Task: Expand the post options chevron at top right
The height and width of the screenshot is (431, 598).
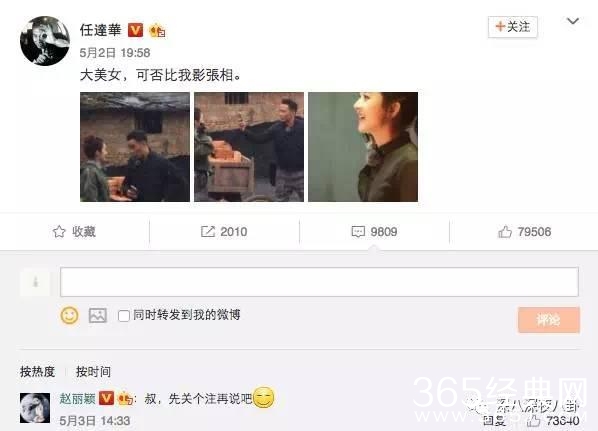Action: point(573,21)
